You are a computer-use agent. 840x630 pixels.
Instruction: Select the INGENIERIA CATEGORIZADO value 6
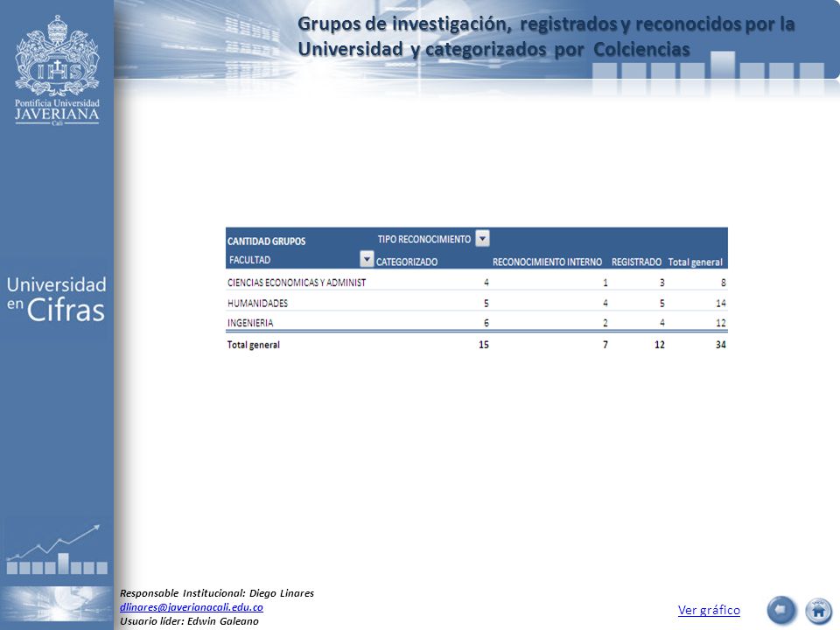486,323
